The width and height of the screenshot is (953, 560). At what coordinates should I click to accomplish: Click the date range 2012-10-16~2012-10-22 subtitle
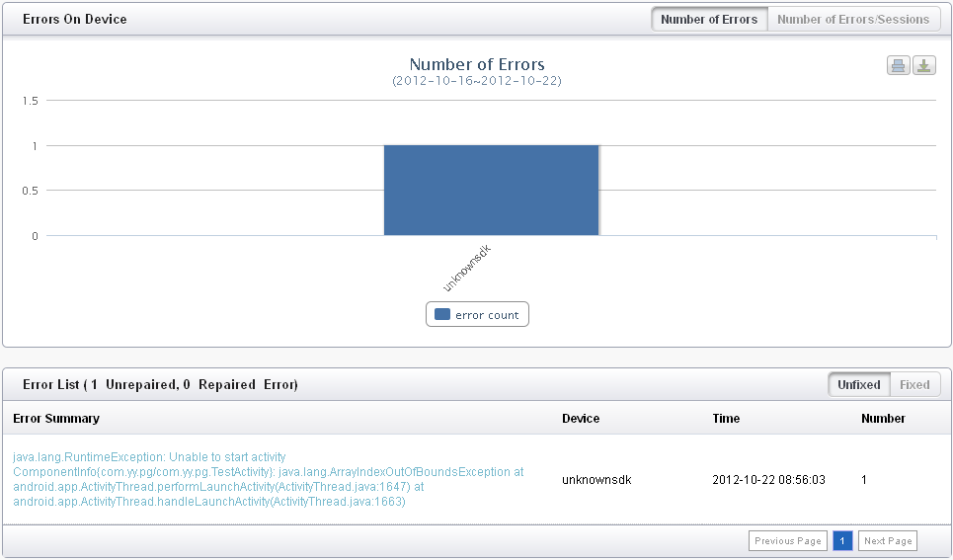[477, 81]
